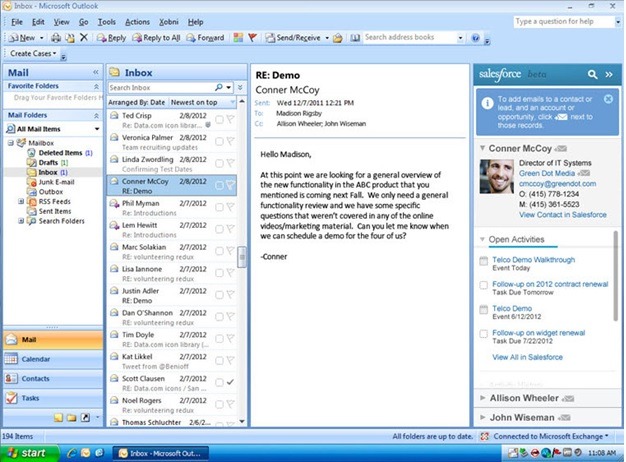Click the Find related folder icon after Send/Receive
The height and width of the screenshot is (462, 626).
tap(338, 38)
